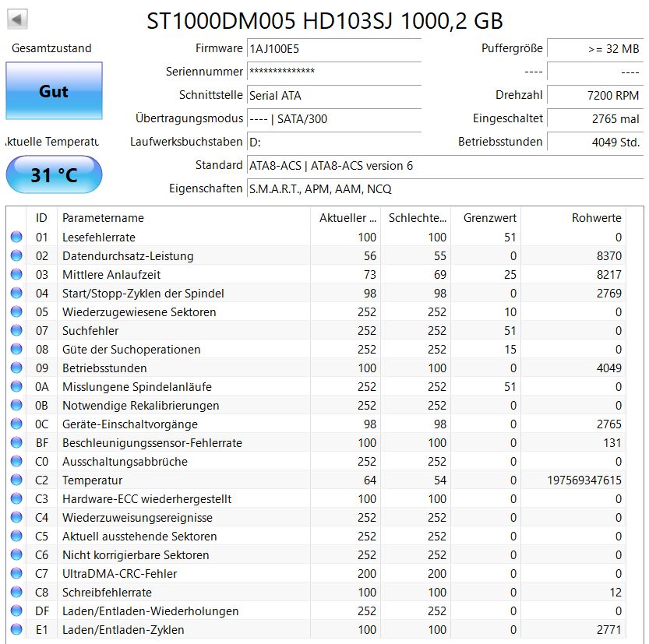This screenshot has width=649, height=644.
Task: Click status icon for Misslungene Spindelanläufe
Action: click(x=16, y=387)
